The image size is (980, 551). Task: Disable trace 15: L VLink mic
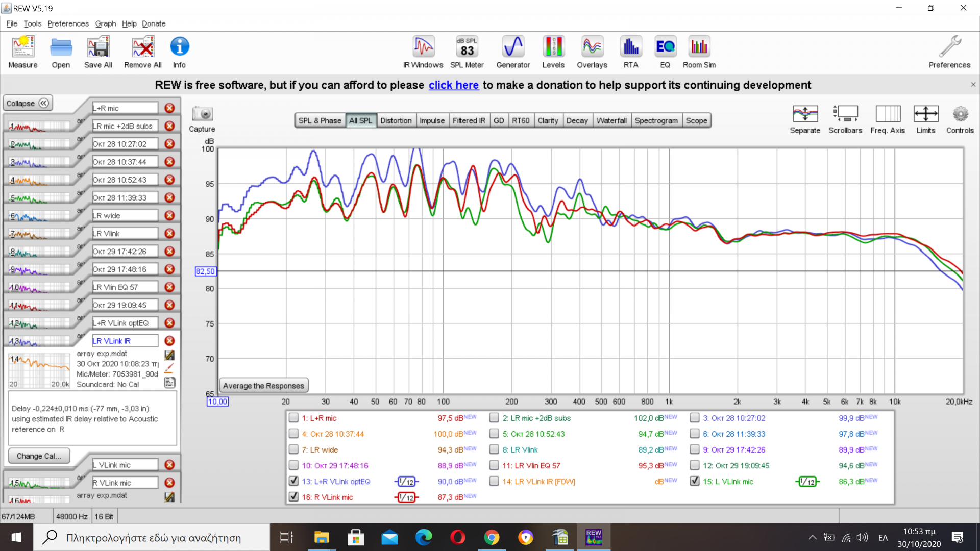pyautogui.click(x=695, y=481)
